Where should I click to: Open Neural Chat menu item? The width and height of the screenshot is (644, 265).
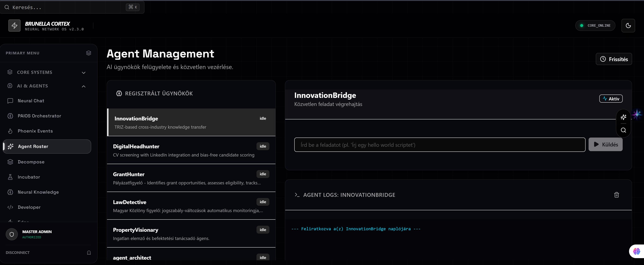[31, 101]
